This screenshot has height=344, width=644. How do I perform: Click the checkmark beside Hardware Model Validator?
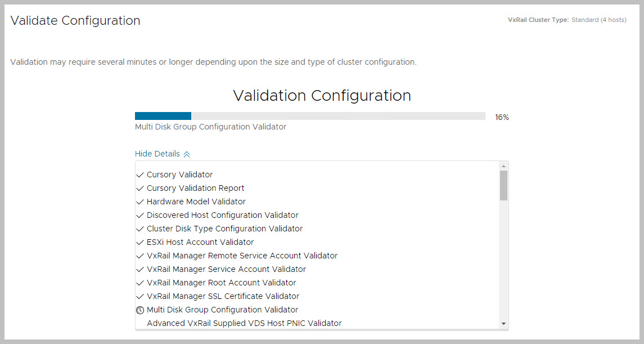tap(140, 202)
